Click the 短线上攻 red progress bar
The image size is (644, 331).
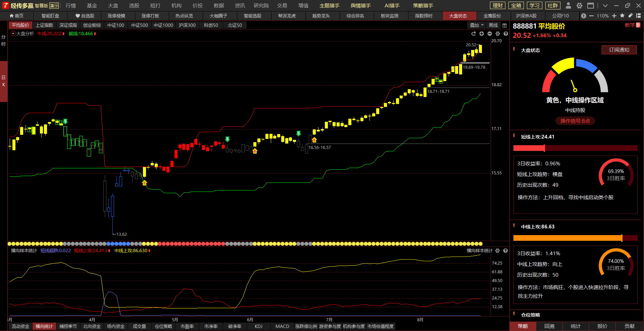pyautogui.click(x=575, y=148)
